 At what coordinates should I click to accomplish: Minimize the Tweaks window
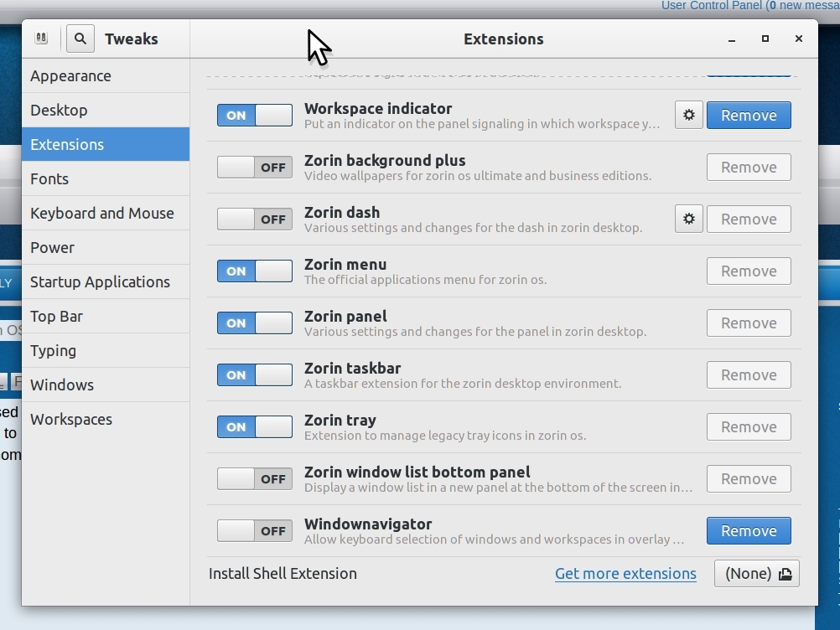click(732, 39)
